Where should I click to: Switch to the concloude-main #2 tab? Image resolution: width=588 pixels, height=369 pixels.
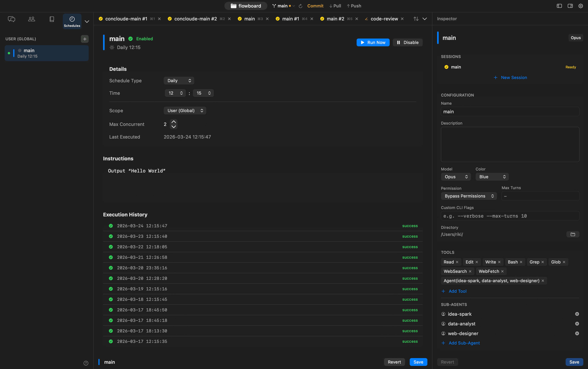pyautogui.click(x=195, y=19)
